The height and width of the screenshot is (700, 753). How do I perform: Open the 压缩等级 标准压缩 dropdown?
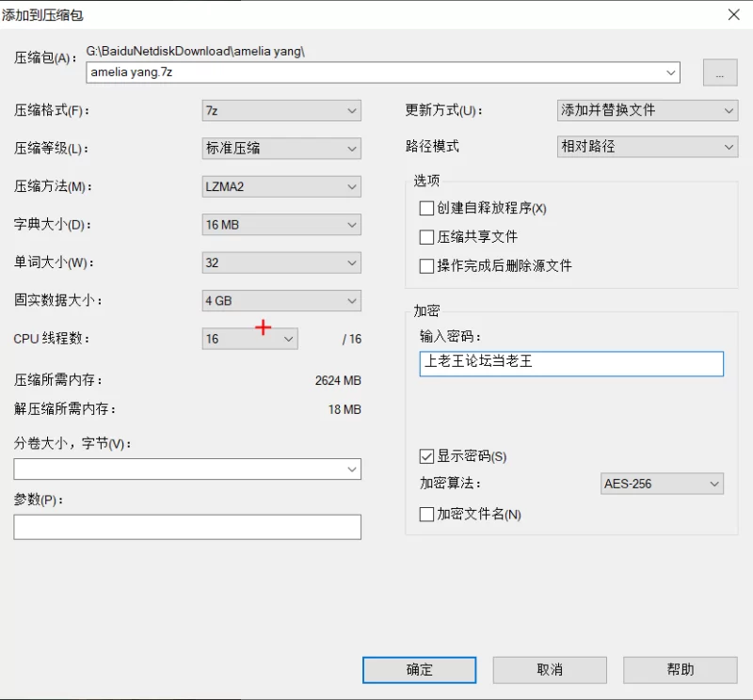tap(281, 149)
